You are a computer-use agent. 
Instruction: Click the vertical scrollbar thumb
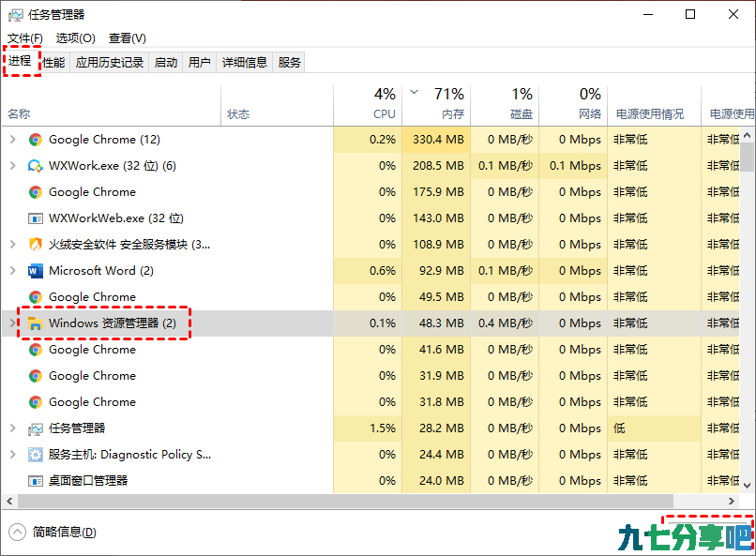click(747, 158)
